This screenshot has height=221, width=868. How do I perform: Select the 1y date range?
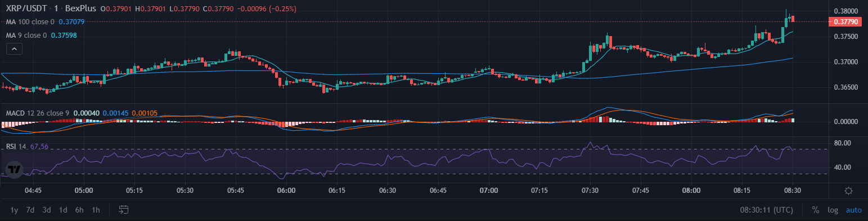14,210
